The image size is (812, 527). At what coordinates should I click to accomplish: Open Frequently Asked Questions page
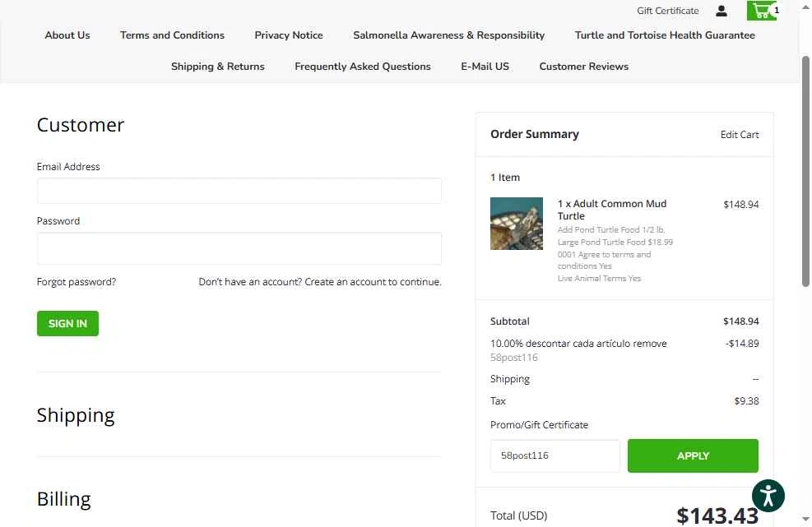click(363, 67)
